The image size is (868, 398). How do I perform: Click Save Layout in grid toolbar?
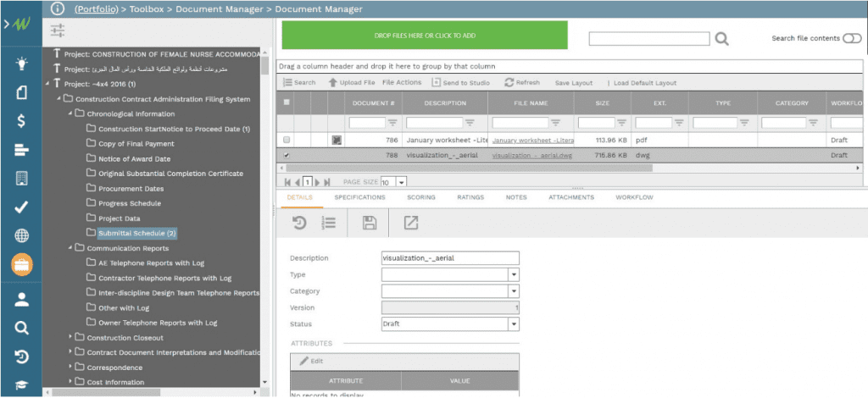[574, 83]
